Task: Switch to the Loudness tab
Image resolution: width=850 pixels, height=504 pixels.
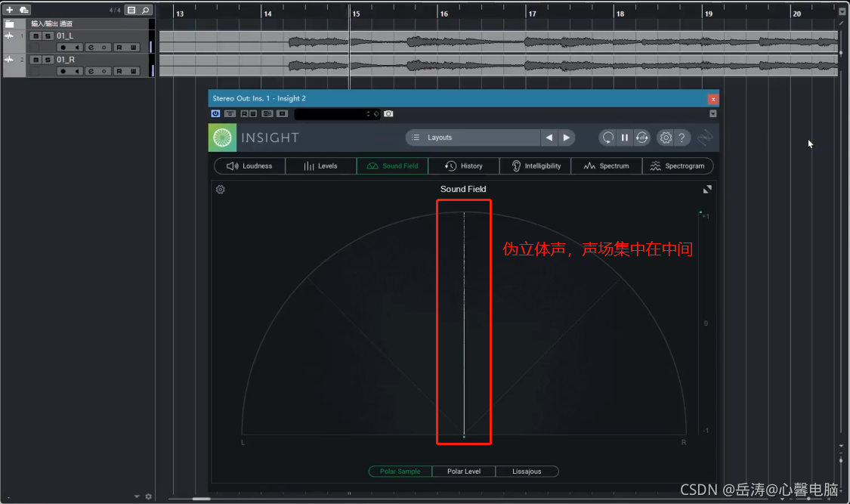Action: point(250,165)
